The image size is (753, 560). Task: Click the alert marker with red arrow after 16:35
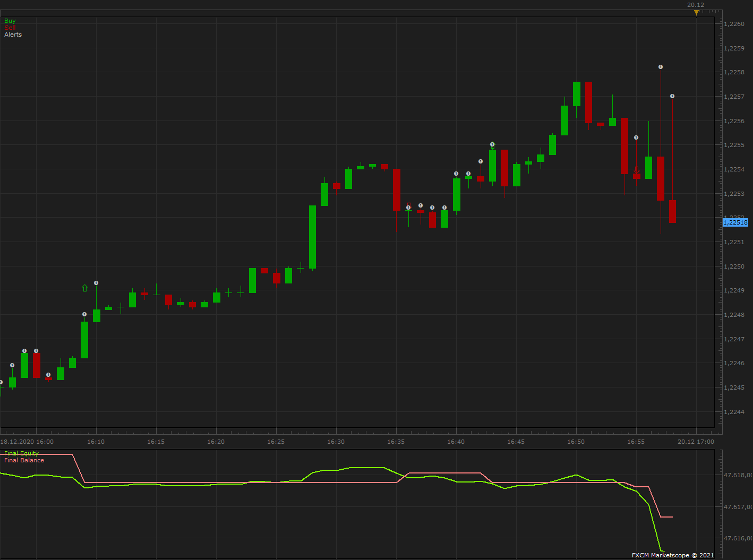tap(408, 206)
